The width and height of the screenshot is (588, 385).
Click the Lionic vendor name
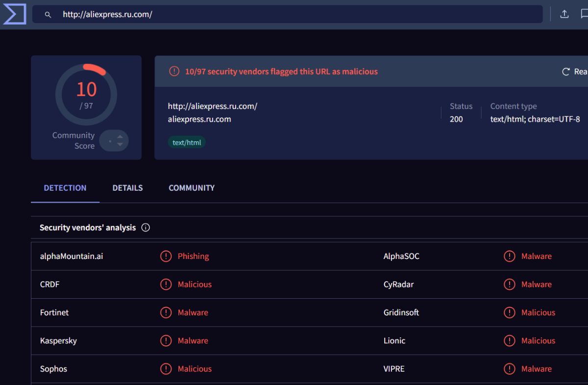pyautogui.click(x=394, y=340)
